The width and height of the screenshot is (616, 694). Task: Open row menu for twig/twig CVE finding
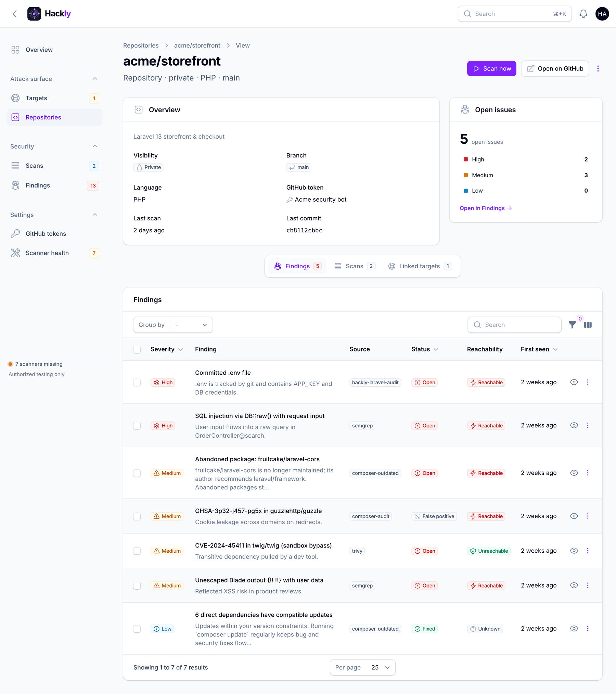coord(588,551)
